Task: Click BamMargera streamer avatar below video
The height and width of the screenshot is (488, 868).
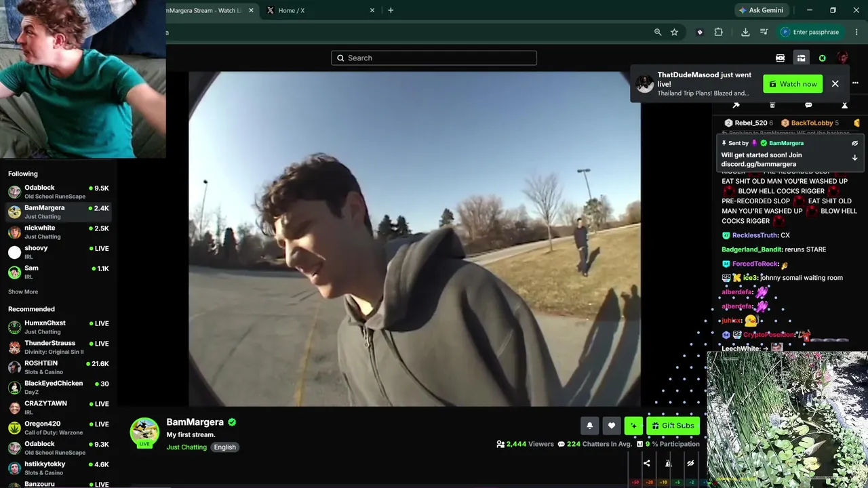Action: [144, 432]
